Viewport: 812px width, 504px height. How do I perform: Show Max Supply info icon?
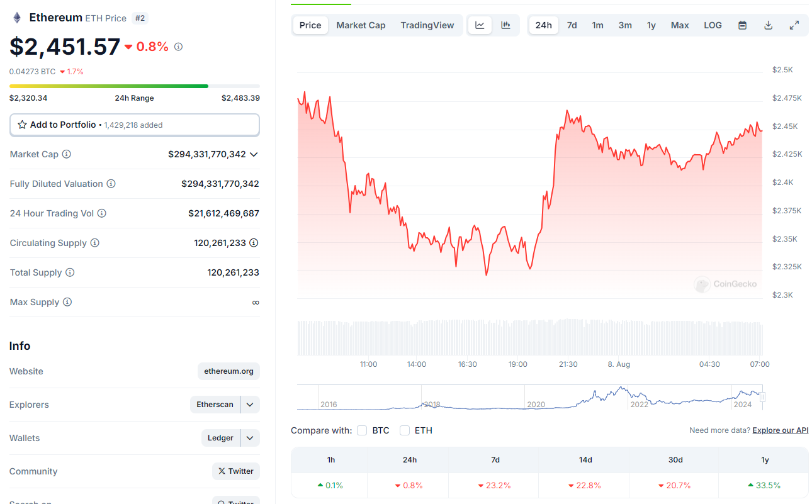click(x=67, y=302)
